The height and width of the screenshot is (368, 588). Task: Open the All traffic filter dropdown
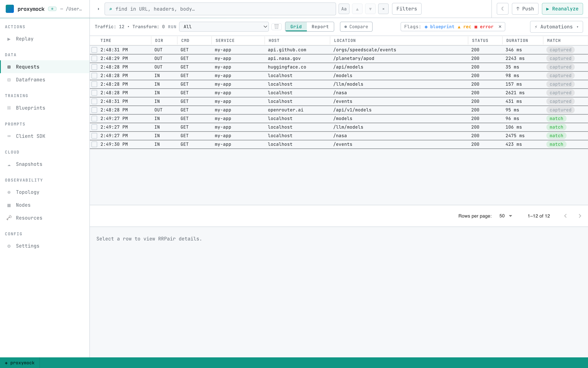224,27
